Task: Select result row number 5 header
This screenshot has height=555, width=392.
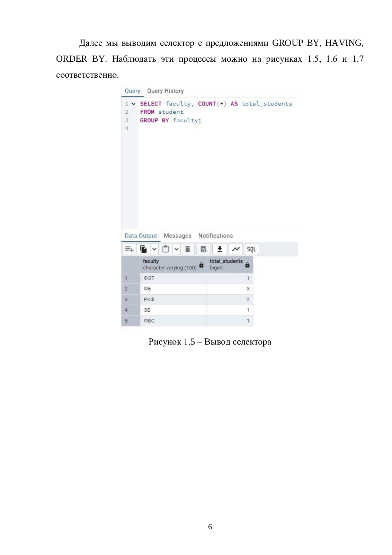Action: pyautogui.click(x=131, y=321)
